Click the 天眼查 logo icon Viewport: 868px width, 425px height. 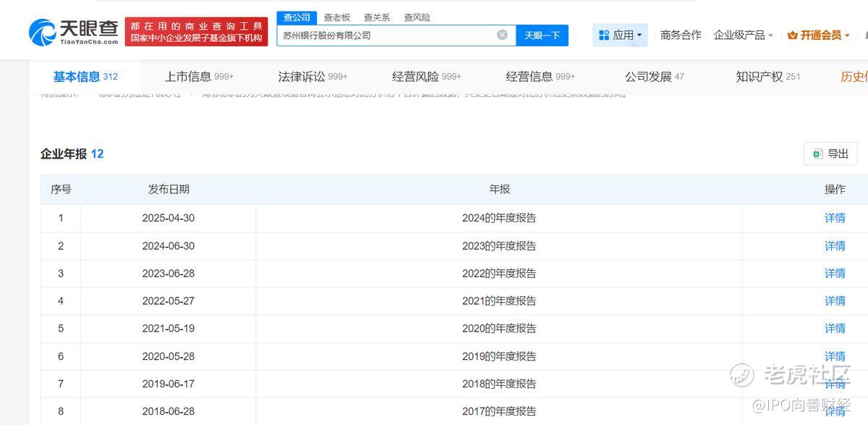[x=42, y=33]
